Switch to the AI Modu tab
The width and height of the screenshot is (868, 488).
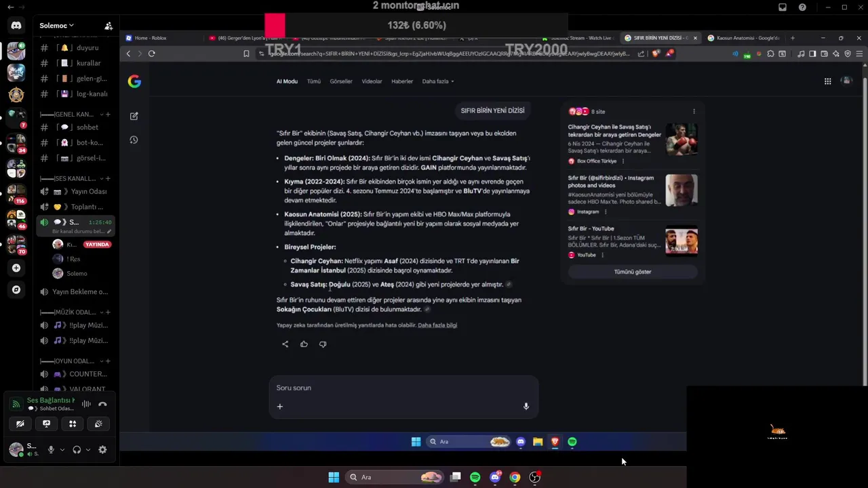pos(287,81)
